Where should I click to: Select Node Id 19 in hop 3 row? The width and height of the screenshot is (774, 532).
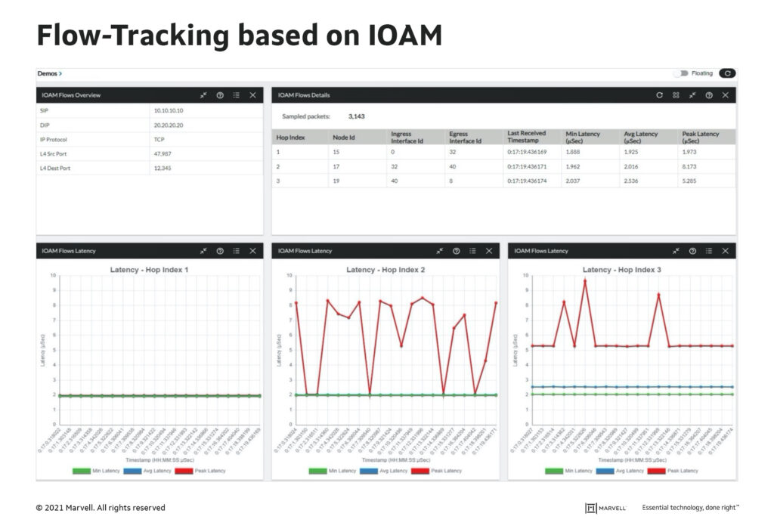[336, 181]
